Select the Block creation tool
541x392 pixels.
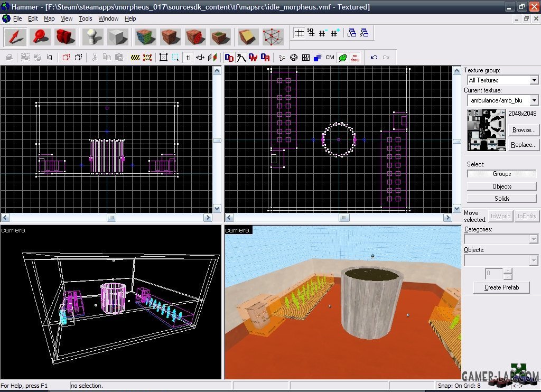click(x=117, y=37)
